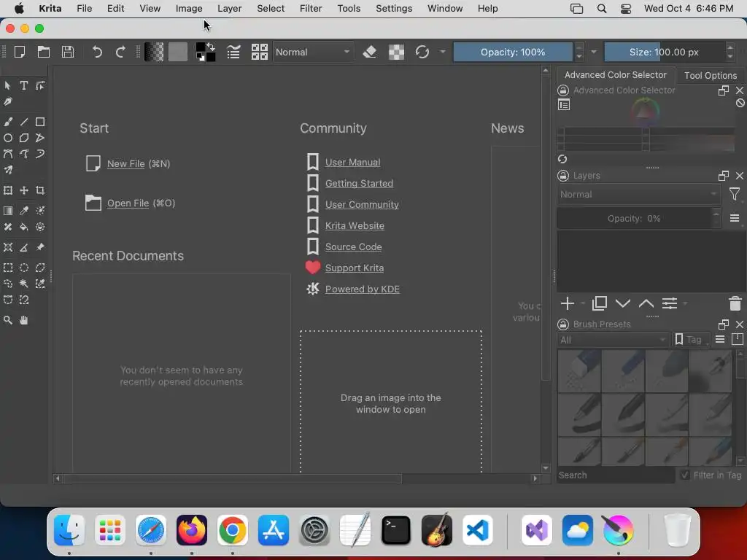
Task: Select the Rectangular Selection tool
Action: pyautogui.click(x=8, y=268)
